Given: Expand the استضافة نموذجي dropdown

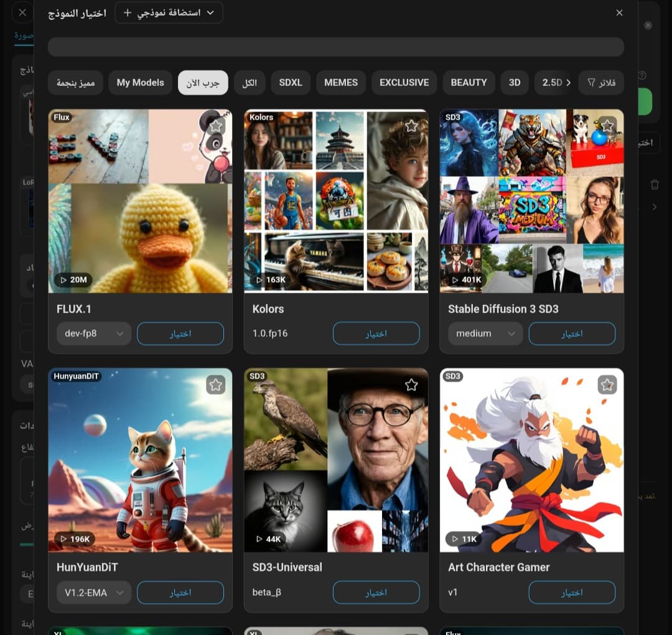Looking at the screenshot, I should point(169,12).
